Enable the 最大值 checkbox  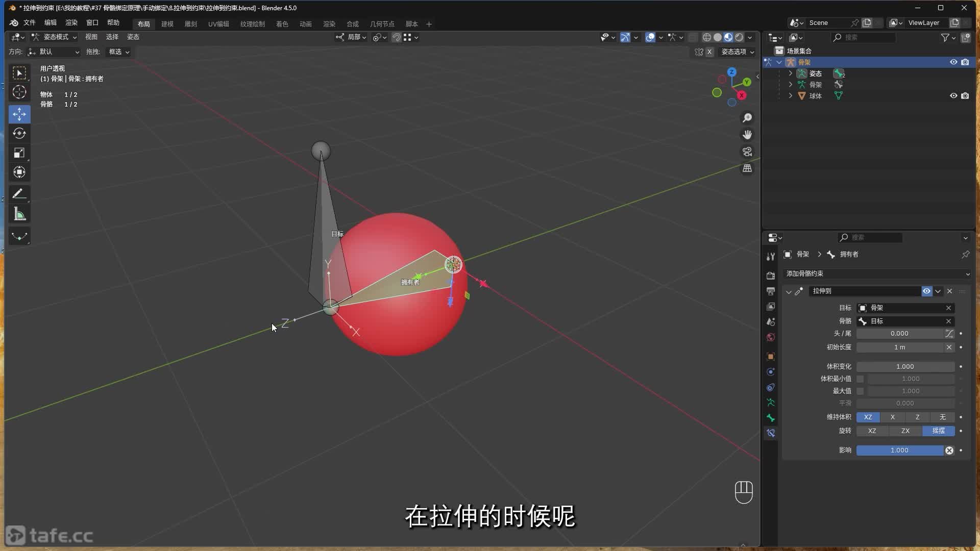[860, 391]
